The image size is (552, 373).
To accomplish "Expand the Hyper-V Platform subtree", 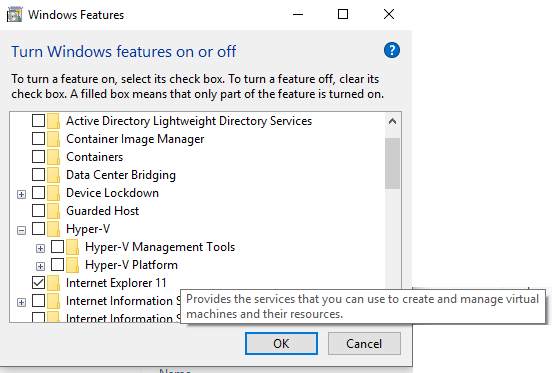I will coord(40,266).
